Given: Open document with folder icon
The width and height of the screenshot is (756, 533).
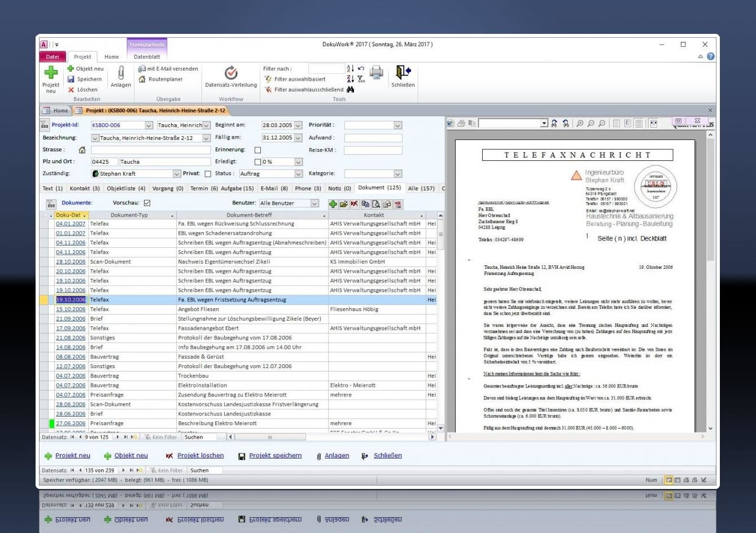Looking at the screenshot, I should (x=343, y=204).
